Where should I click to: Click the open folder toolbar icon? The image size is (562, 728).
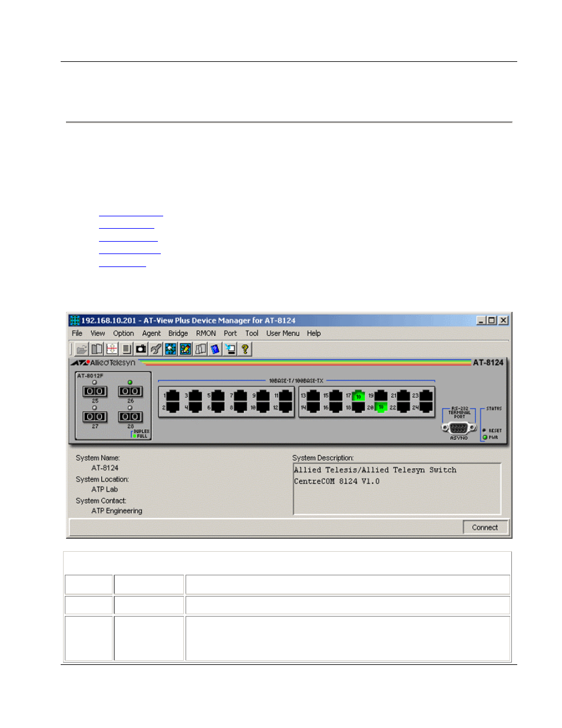click(x=82, y=349)
